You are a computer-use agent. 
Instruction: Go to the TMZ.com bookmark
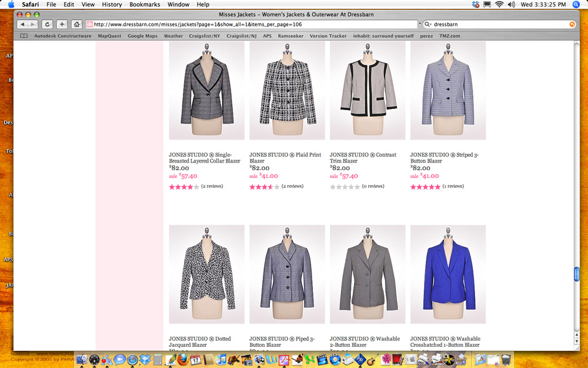click(x=450, y=36)
